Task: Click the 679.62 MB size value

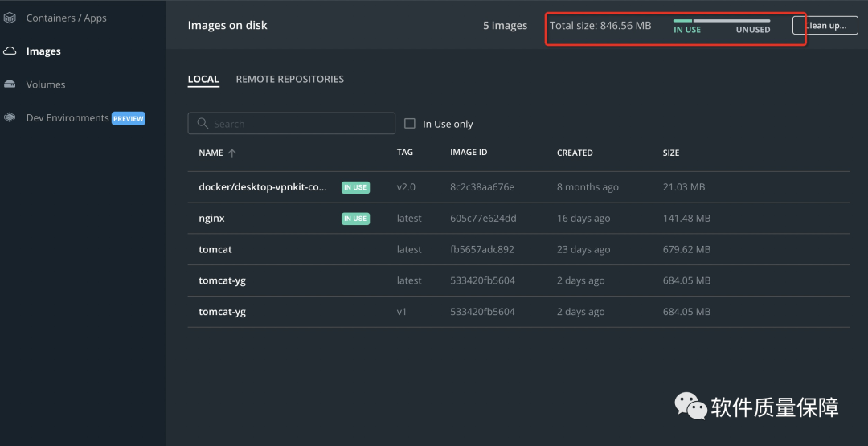Action: click(686, 250)
